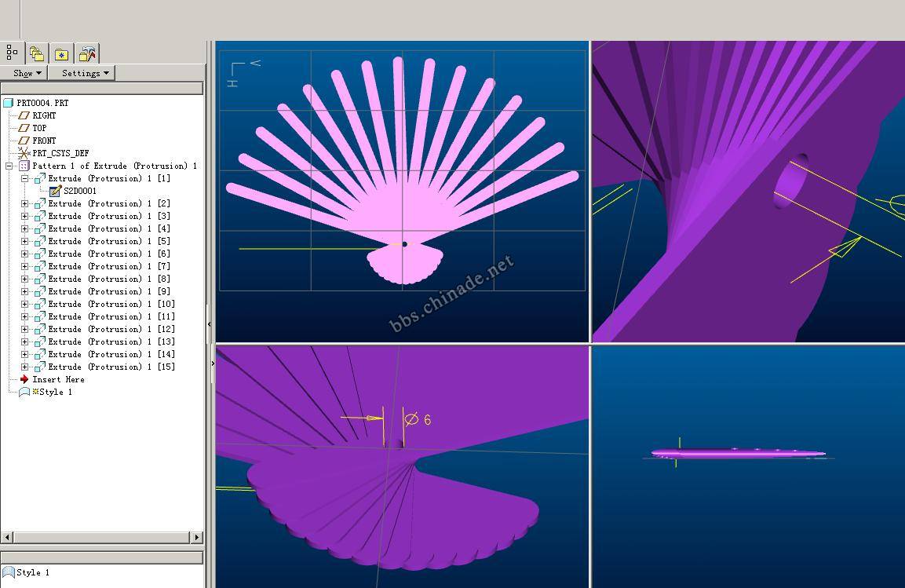Select Style 1 feature icon in model tree
This screenshot has height=588, width=905.
[24, 392]
